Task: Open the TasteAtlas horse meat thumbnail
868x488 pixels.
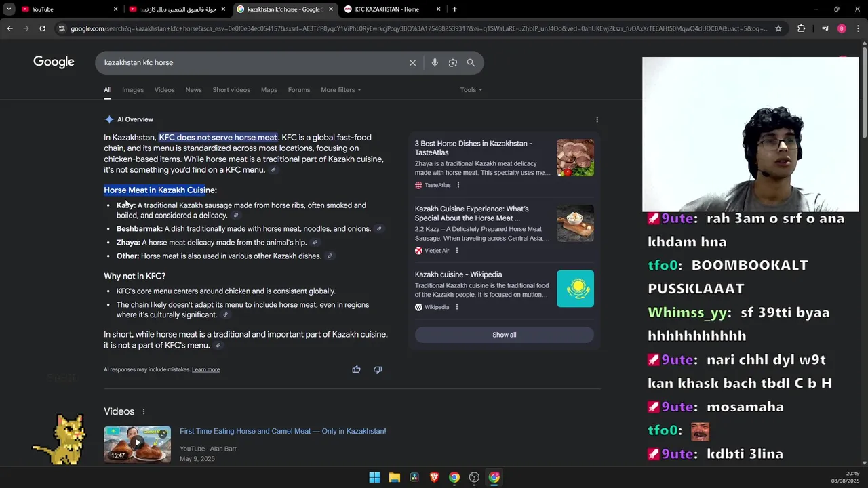Action: pos(575,158)
